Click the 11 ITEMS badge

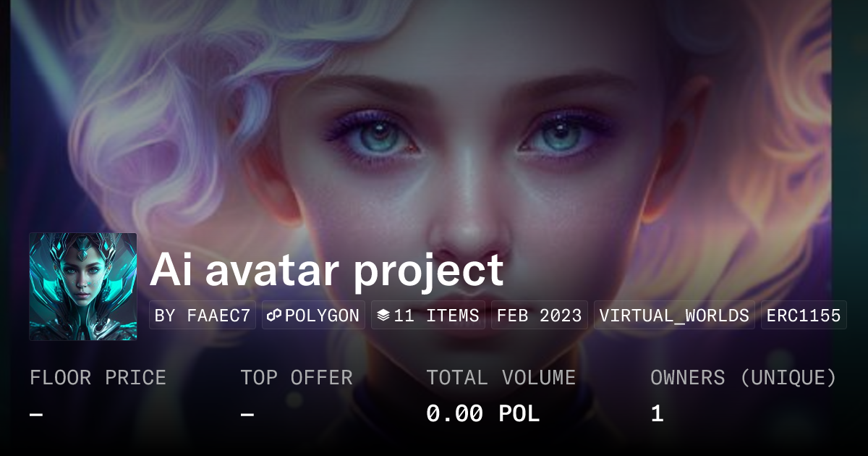[428, 316]
